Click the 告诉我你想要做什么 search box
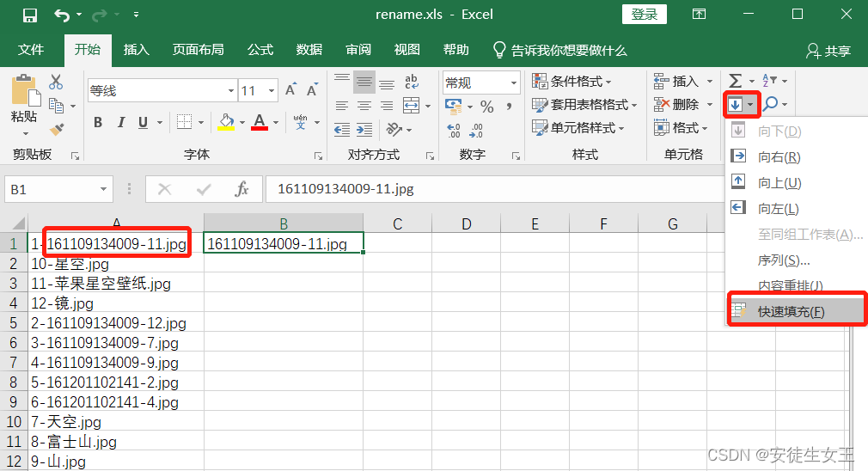This screenshot has width=868, height=471. tap(560, 51)
